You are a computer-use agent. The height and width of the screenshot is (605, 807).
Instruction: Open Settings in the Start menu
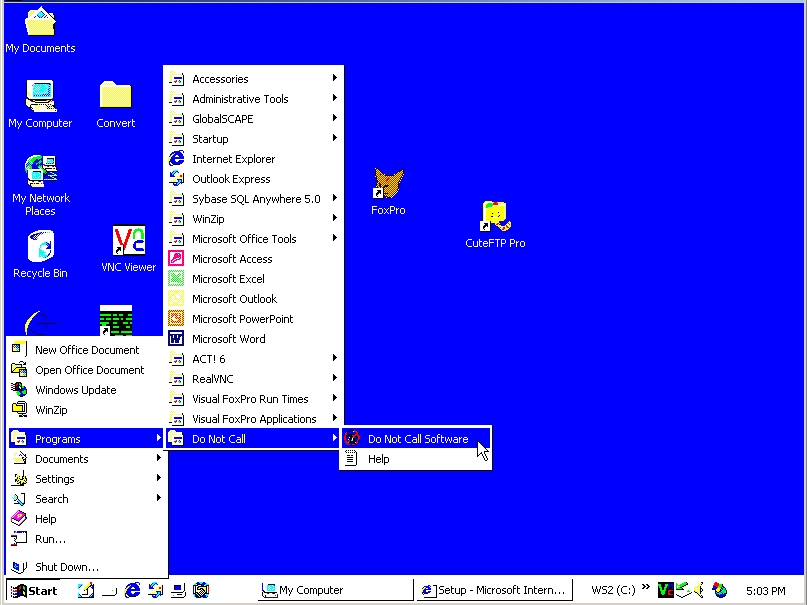point(86,478)
